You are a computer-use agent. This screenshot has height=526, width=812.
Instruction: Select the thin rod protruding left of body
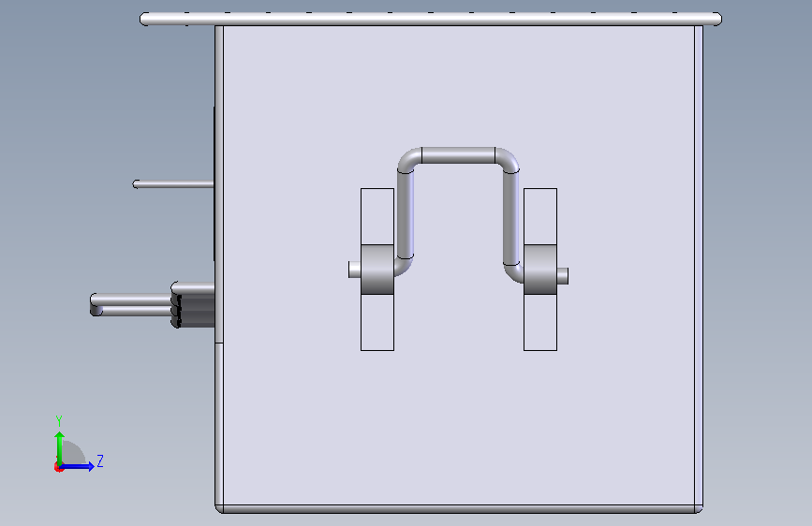click(x=173, y=184)
